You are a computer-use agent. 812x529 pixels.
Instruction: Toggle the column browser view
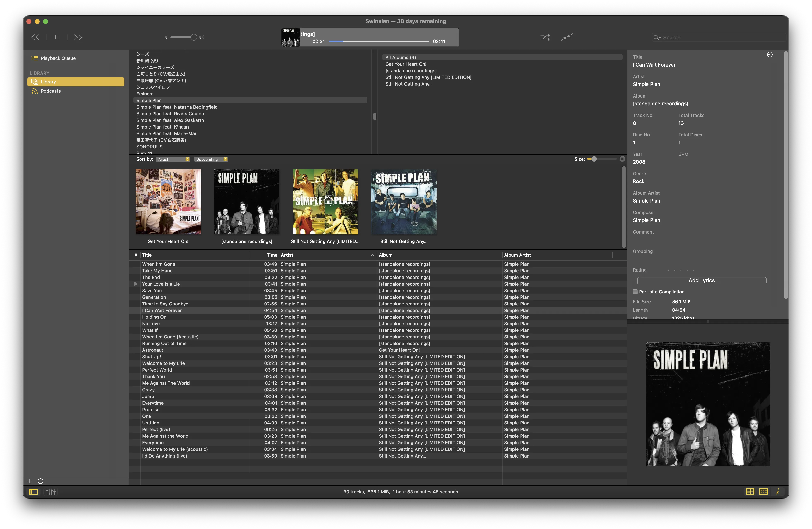pyautogui.click(x=750, y=491)
